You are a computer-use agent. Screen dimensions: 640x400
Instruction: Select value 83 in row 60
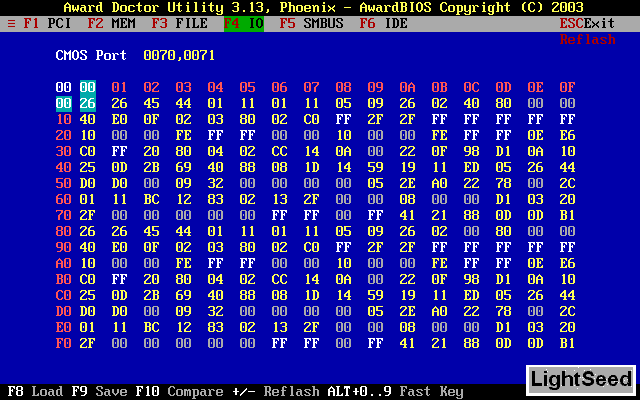pos(216,200)
